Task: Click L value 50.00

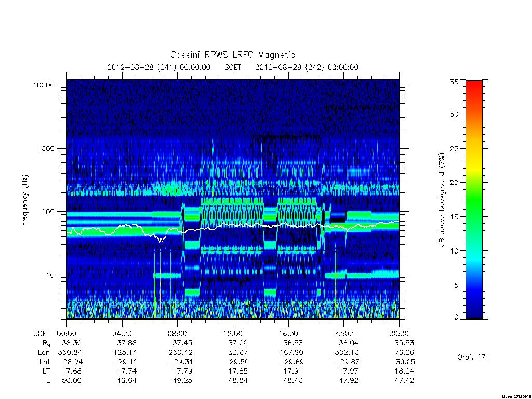Action: coord(72,381)
